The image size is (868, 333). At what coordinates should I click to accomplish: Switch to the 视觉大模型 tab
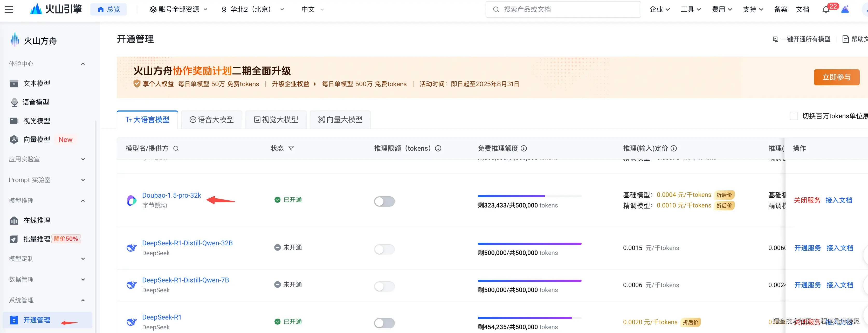(x=276, y=119)
